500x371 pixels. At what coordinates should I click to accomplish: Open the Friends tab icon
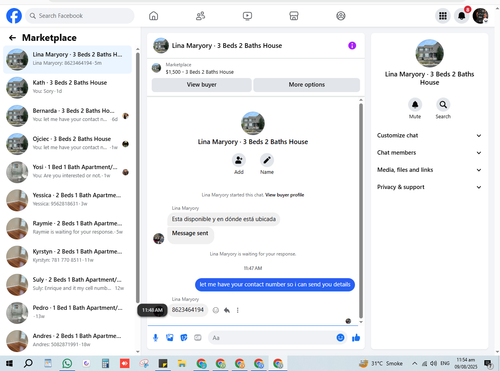point(200,16)
